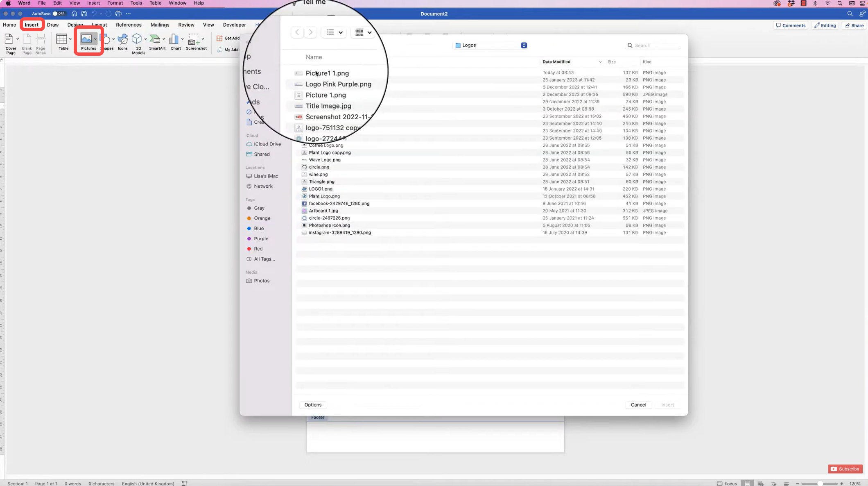Open the Format menu in menu bar
This screenshot has width=868, height=486.
pyautogui.click(x=115, y=3)
